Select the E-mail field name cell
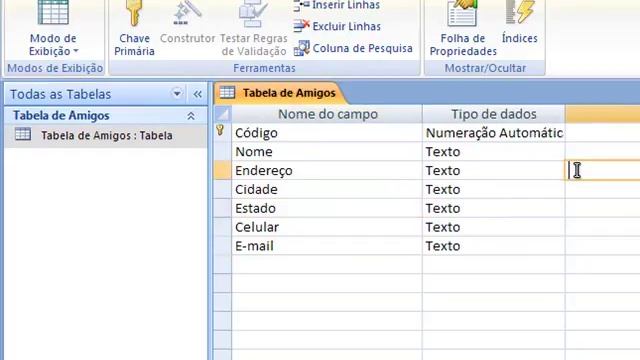The image size is (640, 360). (327, 246)
